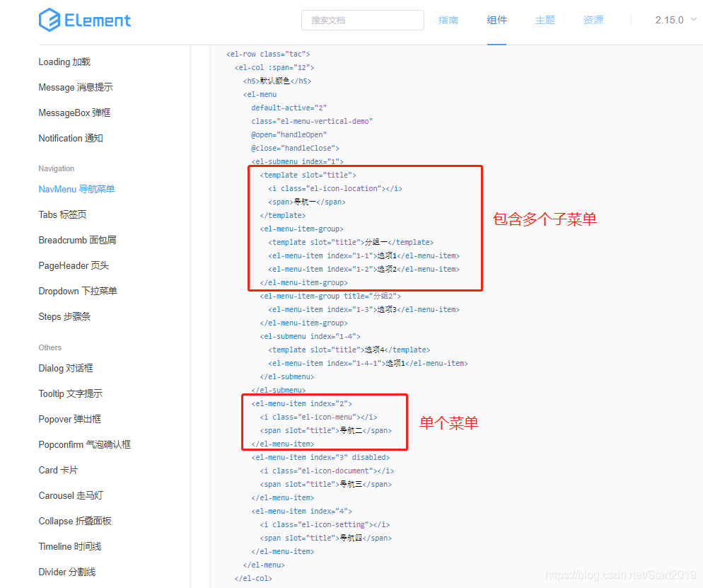The height and width of the screenshot is (588, 703).
Task: Click code line with el-icon-document
Action: [327, 471]
